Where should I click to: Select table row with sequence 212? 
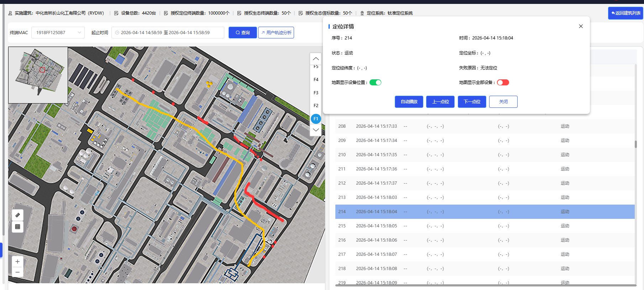[485, 183]
